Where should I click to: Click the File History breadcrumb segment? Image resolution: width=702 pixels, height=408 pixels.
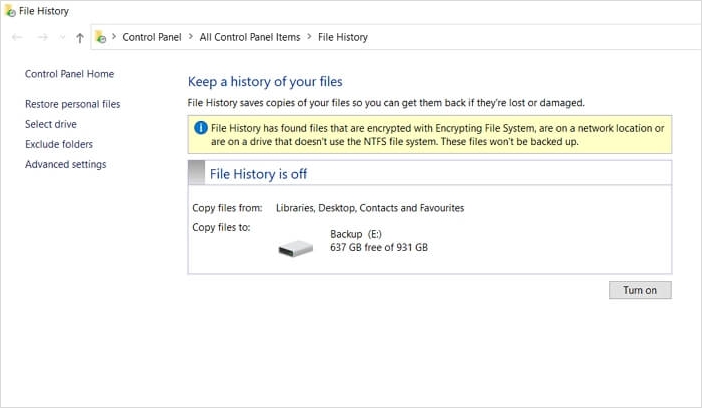click(x=343, y=37)
